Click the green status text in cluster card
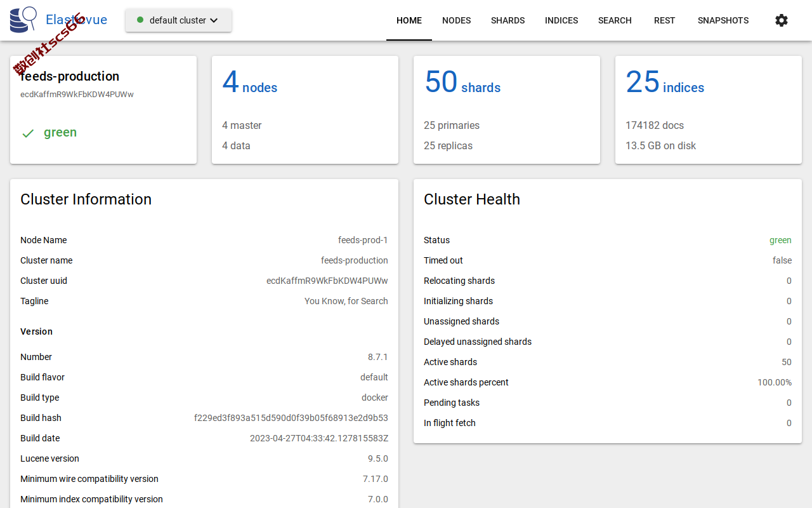Image resolution: width=812 pixels, height=508 pixels. (60, 133)
